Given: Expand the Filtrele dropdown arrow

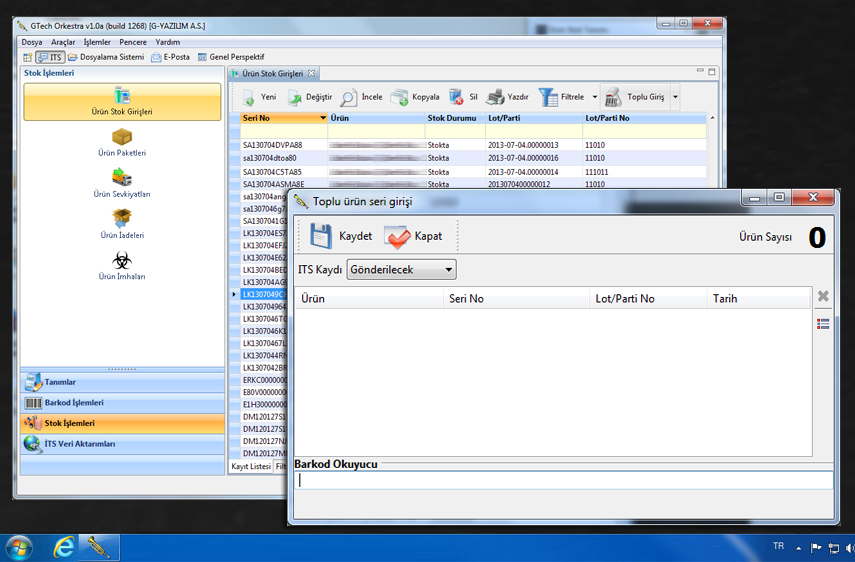Looking at the screenshot, I should [x=594, y=97].
